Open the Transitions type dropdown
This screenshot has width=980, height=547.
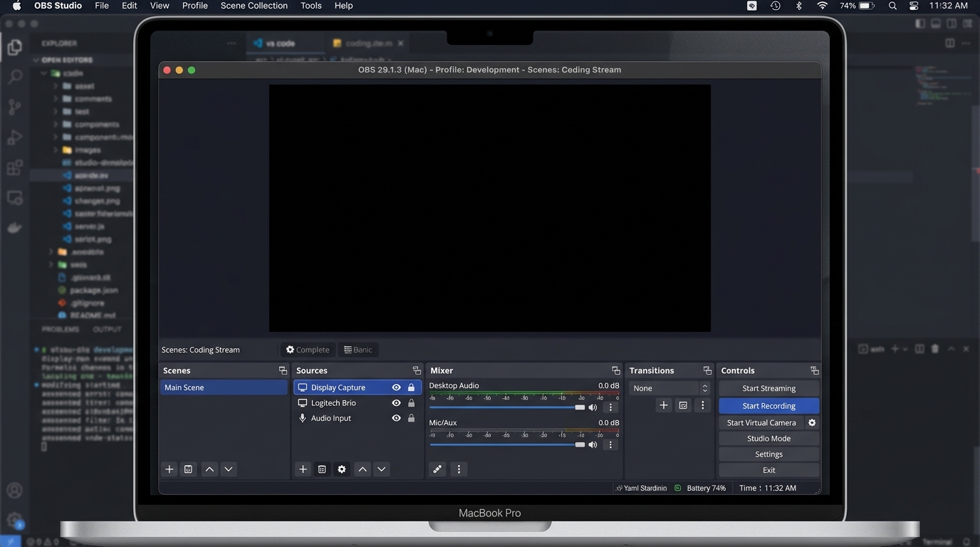pos(669,388)
